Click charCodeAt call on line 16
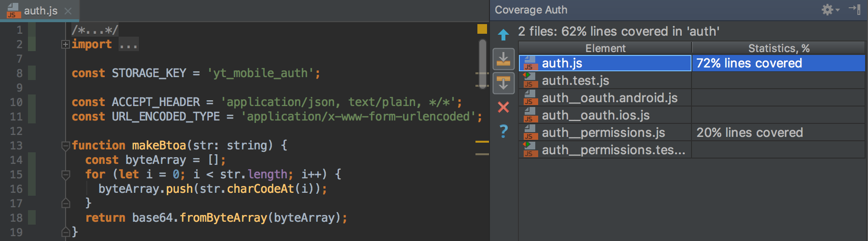This screenshot has height=241, width=868. tap(260, 189)
